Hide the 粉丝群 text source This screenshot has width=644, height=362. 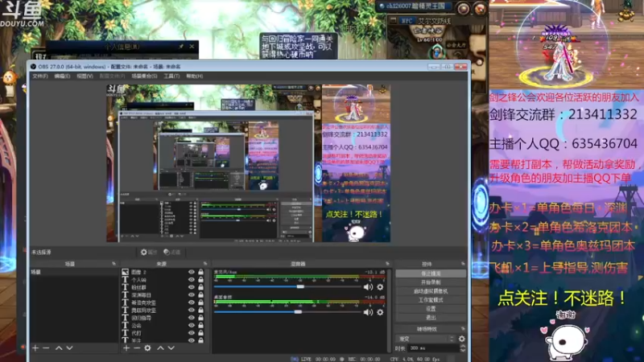pos(192,287)
